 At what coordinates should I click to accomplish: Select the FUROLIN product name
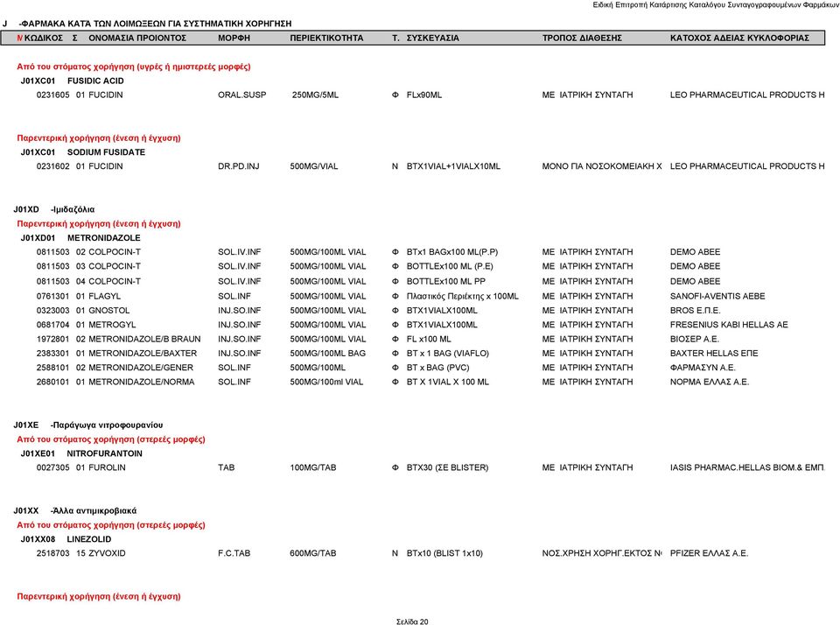click(x=107, y=468)
